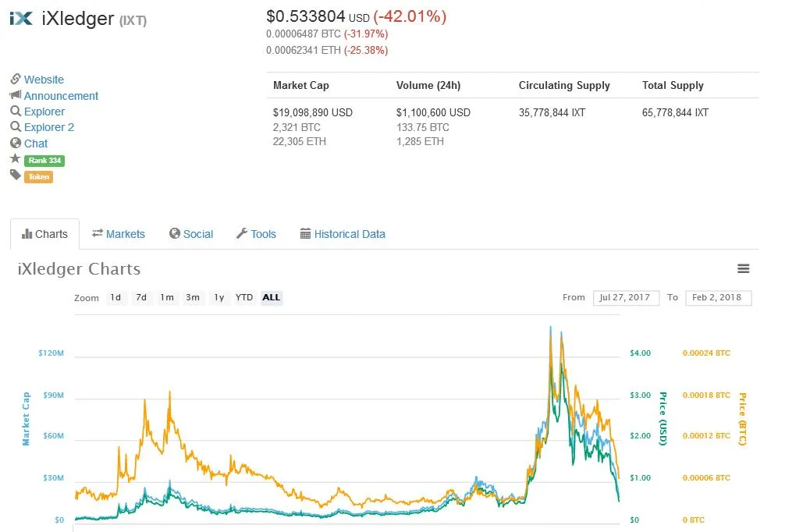Switch to the Charts tab
Viewport: 785px width, 532px height.
pyautogui.click(x=44, y=234)
